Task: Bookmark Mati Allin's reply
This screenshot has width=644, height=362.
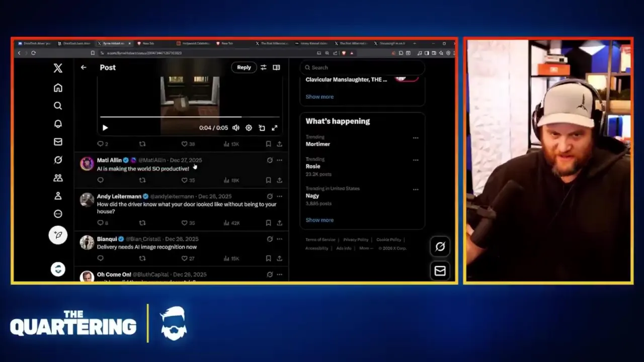Action: click(268, 180)
